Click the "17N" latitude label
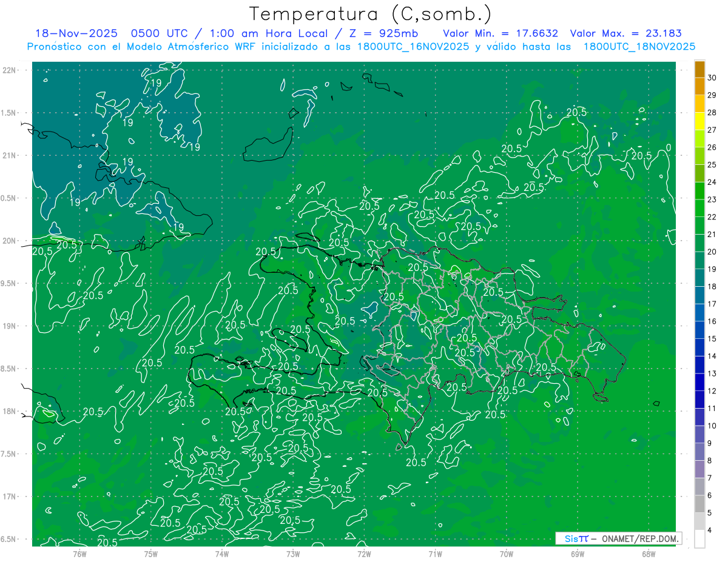 point(9,497)
